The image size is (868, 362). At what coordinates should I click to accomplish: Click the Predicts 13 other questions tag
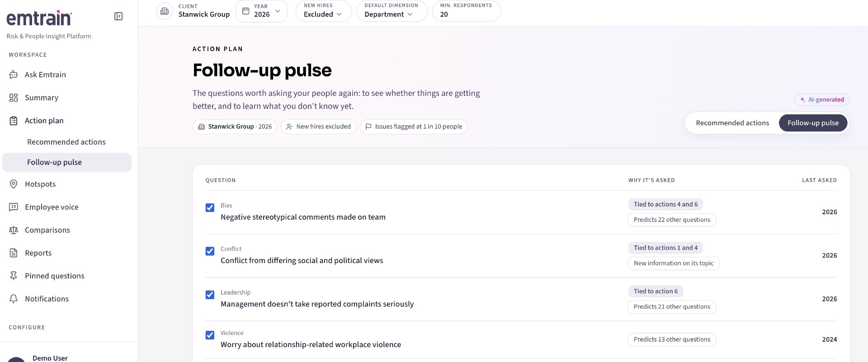(672, 339)
